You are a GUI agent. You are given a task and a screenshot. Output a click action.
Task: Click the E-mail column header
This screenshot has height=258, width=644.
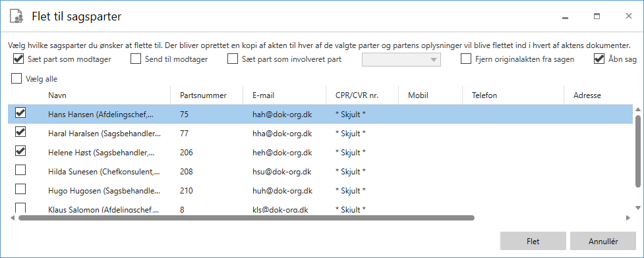pos(263,95)
